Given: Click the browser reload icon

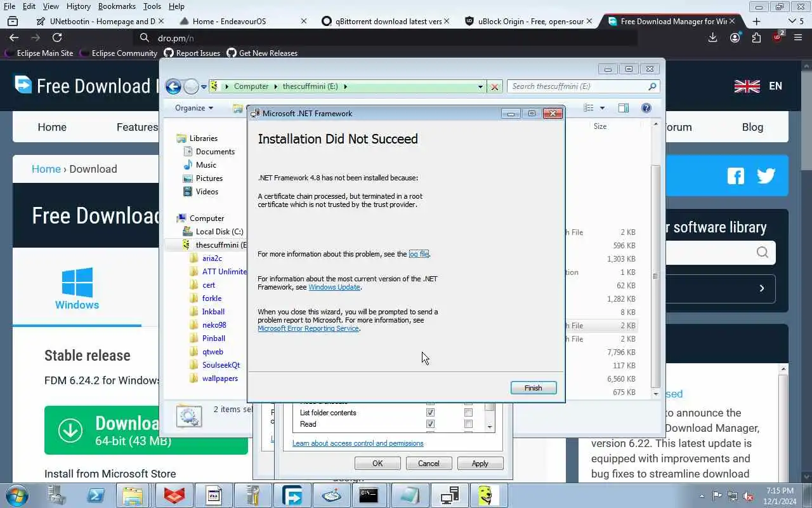Looking at the screenshot, I should [57, 38].
